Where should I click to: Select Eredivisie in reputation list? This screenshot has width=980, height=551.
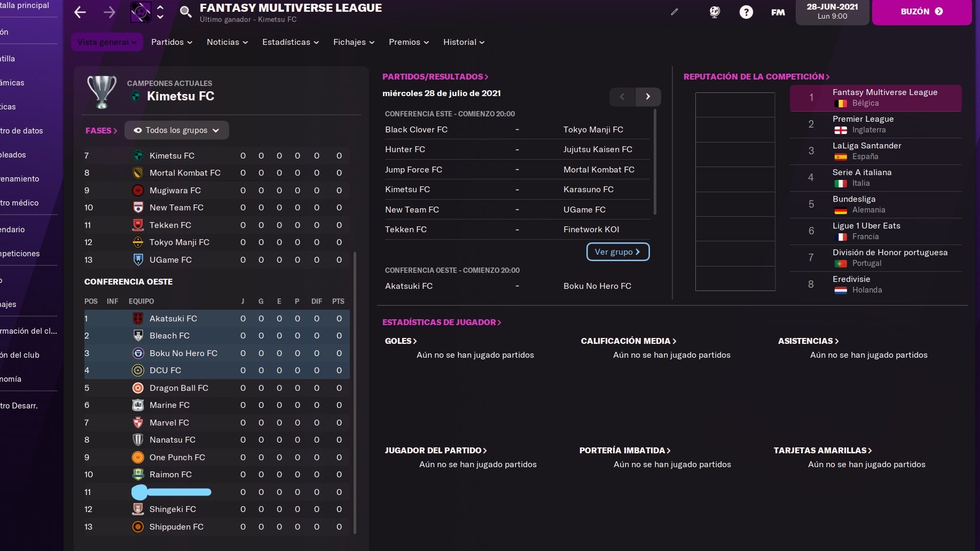[876, 285]
